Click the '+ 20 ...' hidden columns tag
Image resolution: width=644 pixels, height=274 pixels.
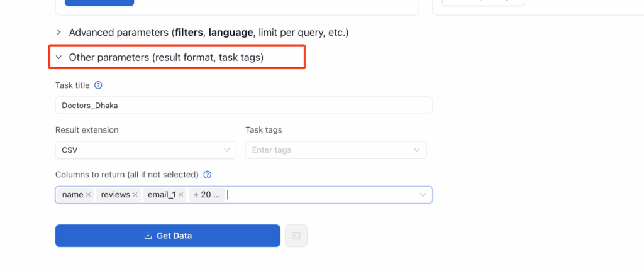pyautogui.click(x=206, y=195)
